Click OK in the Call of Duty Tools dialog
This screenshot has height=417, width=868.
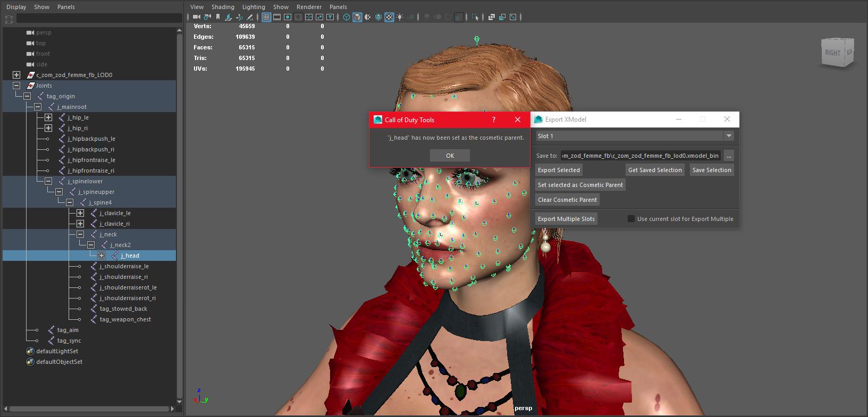(450, 156)
